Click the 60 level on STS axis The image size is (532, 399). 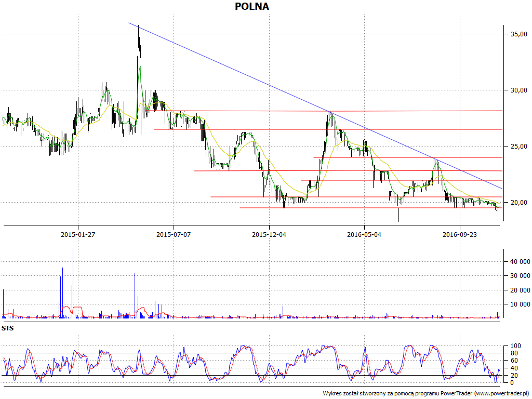pyautogui.click(x=514, y=361)
